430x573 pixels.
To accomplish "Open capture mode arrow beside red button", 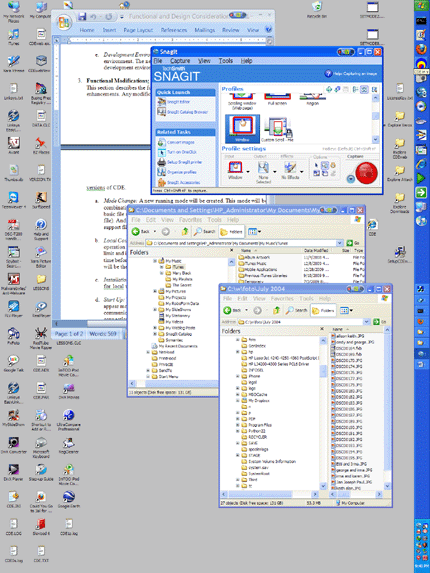I will click(350, 179).
